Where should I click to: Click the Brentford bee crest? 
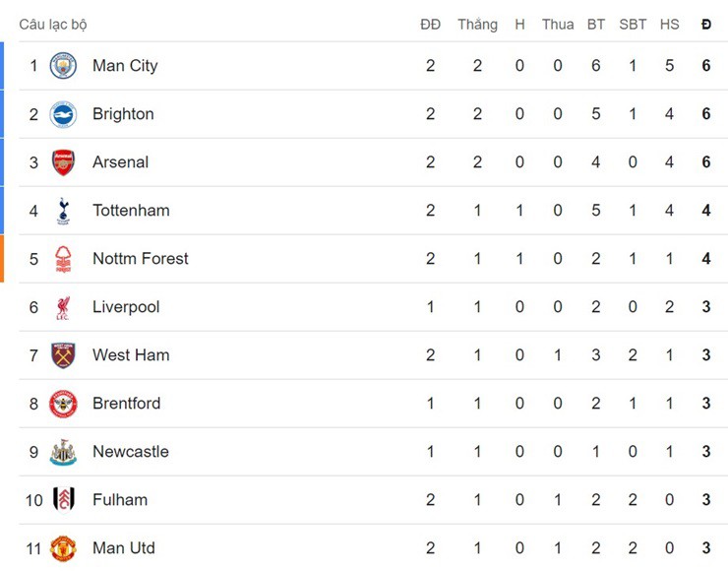coord(63,404)
